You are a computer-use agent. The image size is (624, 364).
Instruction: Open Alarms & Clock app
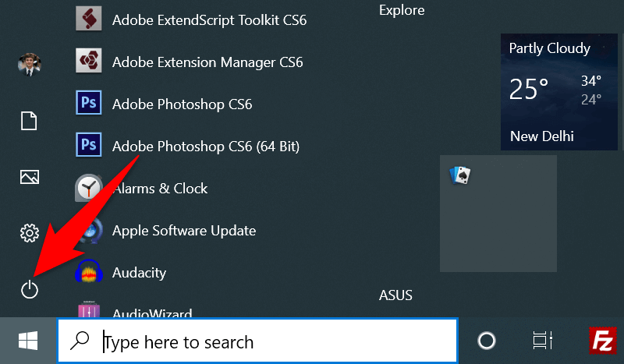(160, 188)
